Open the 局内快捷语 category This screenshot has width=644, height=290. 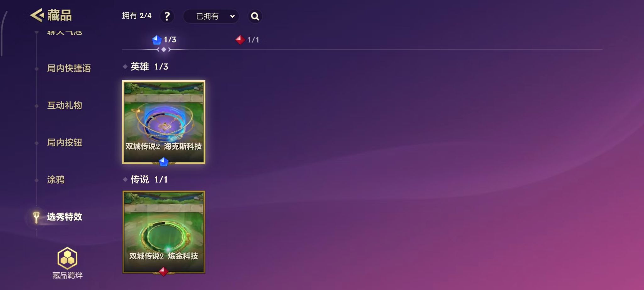69,68
